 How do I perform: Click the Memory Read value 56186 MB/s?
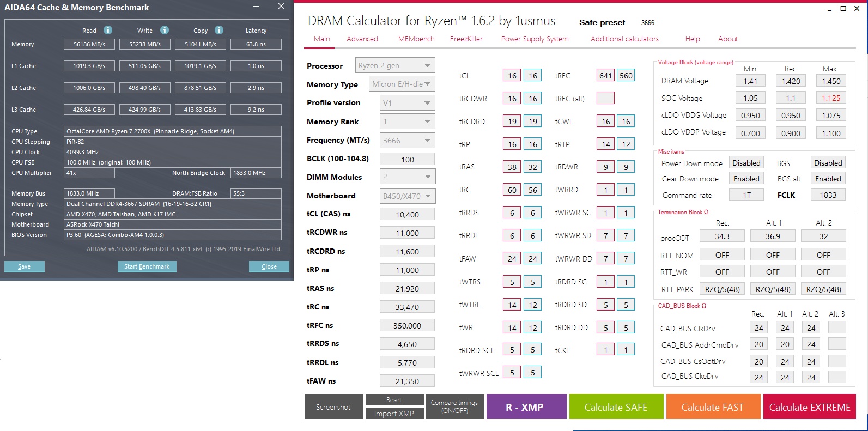pos(89,44)
